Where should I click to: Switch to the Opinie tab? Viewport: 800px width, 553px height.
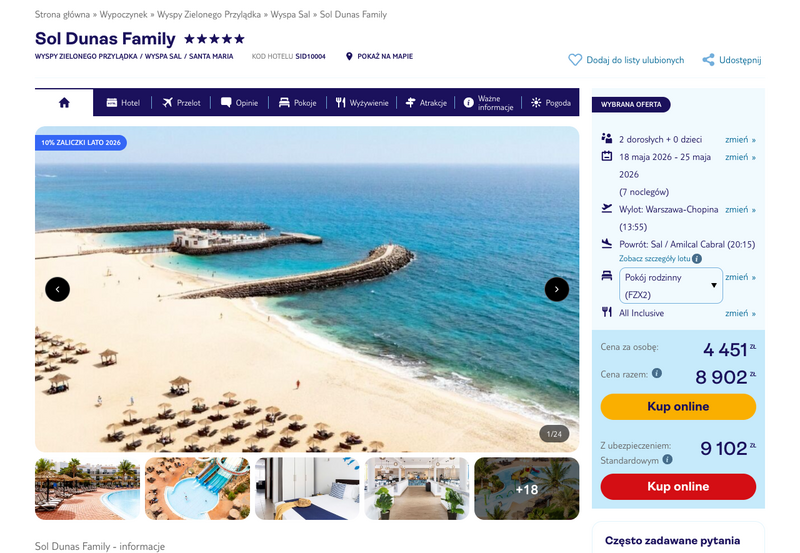pos(239,103)
